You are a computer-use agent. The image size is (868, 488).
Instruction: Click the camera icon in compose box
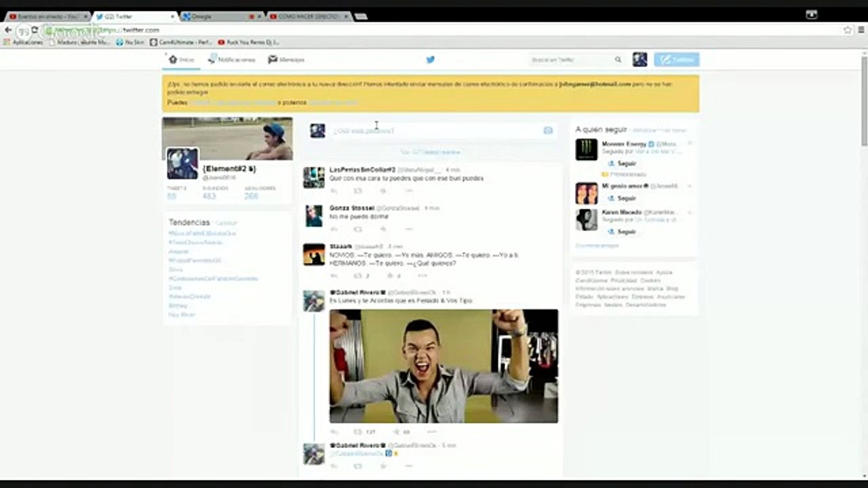[548, 130]
